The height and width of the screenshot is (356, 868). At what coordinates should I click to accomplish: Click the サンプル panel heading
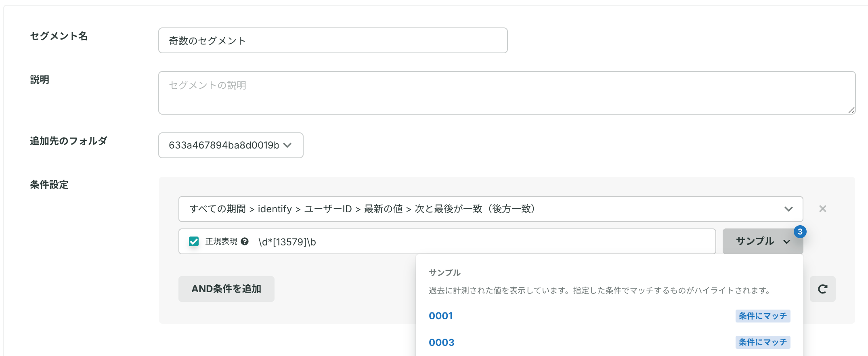[x=444, y=272]
